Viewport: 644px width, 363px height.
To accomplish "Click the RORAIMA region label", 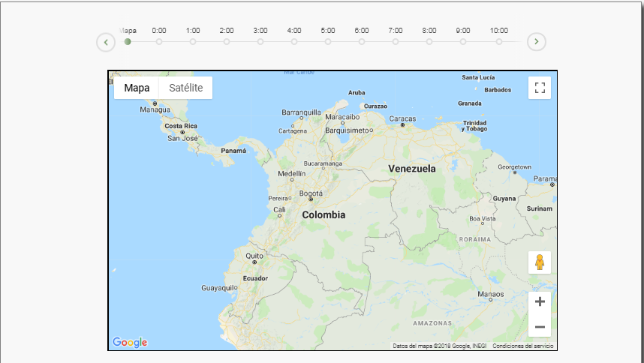I will 475,239.
